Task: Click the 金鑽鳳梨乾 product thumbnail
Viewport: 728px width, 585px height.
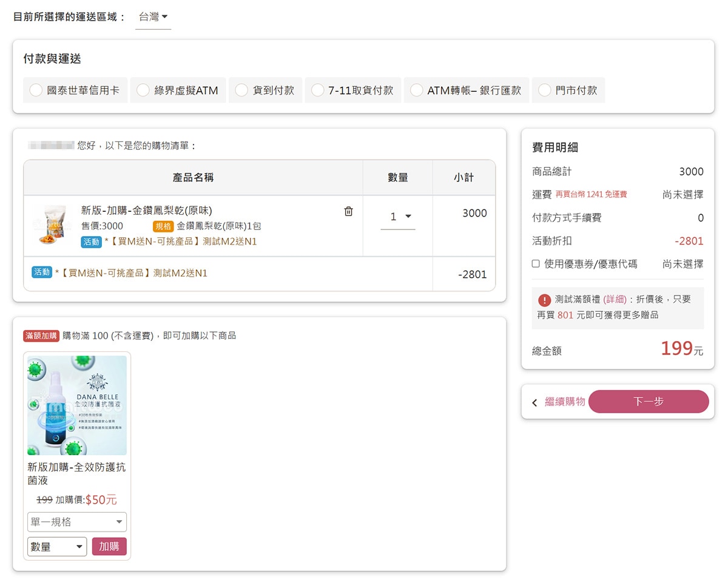Action: click(51, 226)
